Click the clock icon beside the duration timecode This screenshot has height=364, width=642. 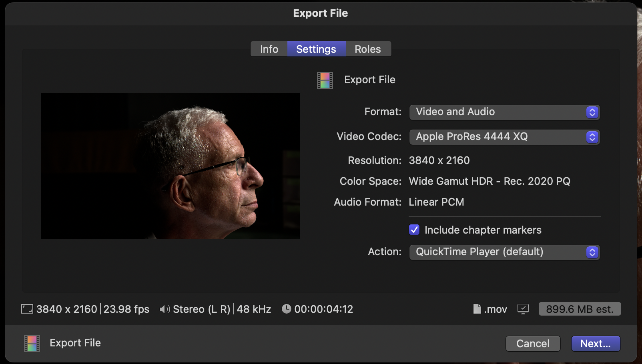(286, 309)
